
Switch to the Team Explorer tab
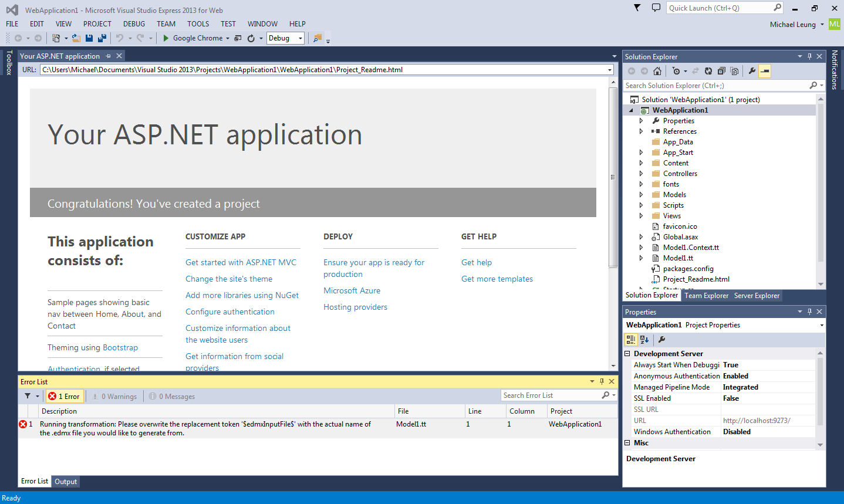(x=707, y=296)
